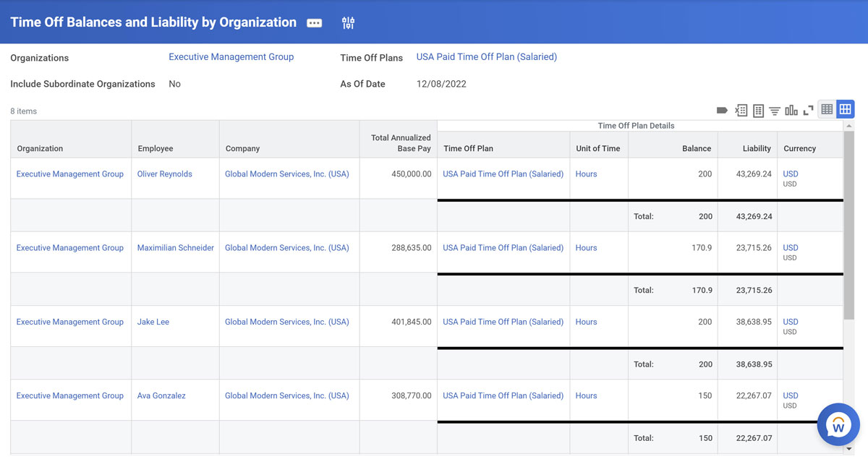Click the Hours link in Oliver Reynolds row
Screen dimensions: 868x467
point(587,174)
